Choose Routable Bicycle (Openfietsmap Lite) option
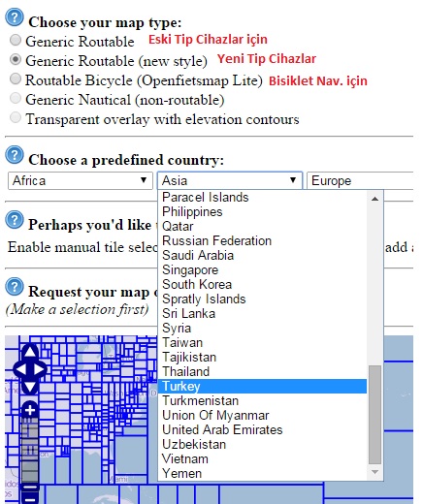This screenshot has width=423, height=504. tap(16, 79)
